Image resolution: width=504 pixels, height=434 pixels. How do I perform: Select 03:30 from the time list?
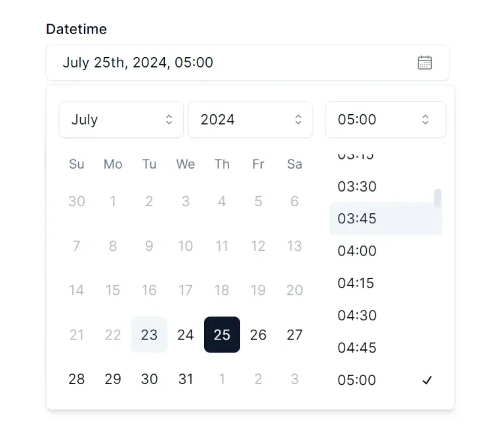tap(357, 186)
